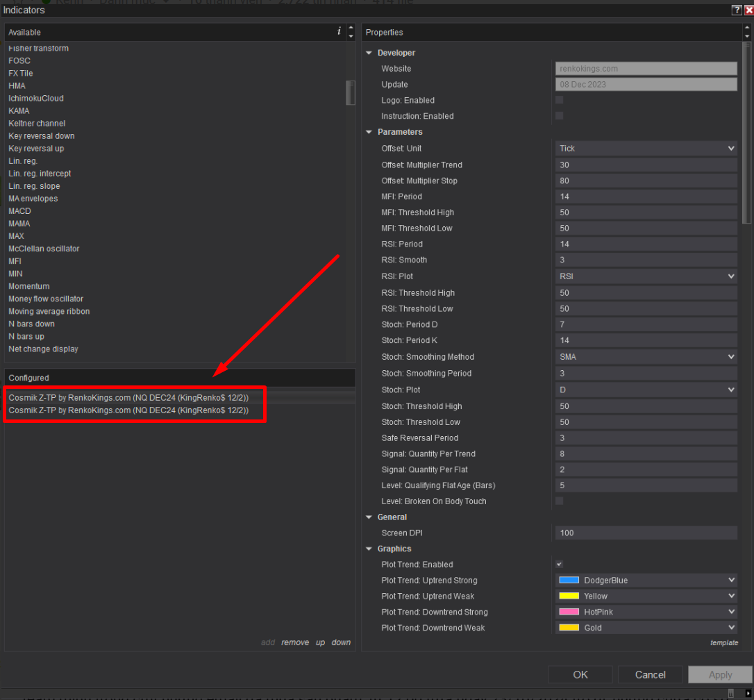Click the RSI: Smooth value field
The height and width of the screenshot is (700, 754).
click(646, 260)
